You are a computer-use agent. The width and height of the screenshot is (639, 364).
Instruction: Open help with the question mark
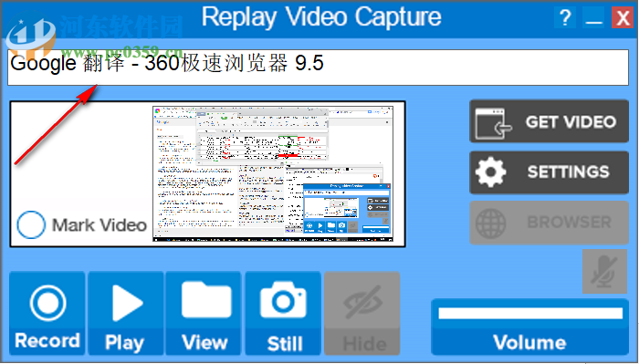coord(565,18)
